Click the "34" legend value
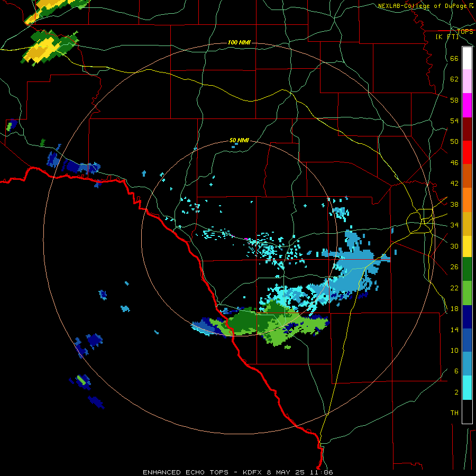The height and width of the screenshot is (476, 476). [454, 225]
